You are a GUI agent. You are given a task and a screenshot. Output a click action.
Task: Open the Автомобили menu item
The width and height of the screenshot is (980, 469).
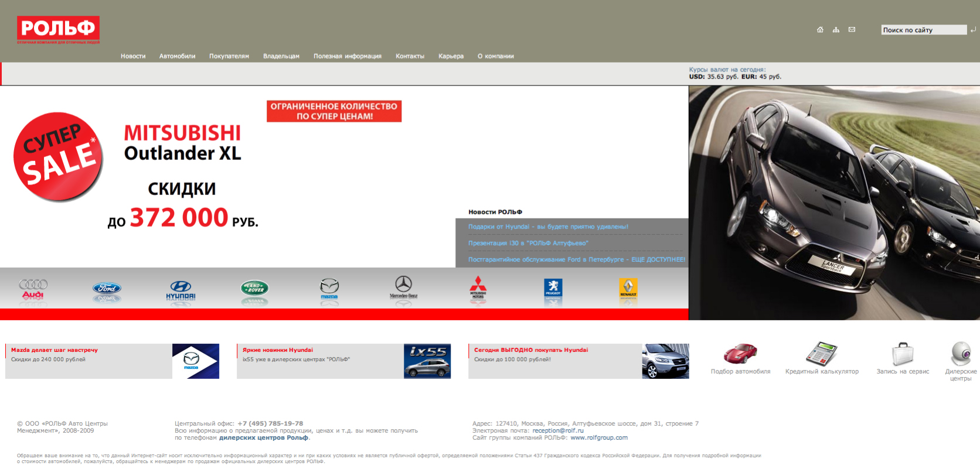click(x=177, y=56)
